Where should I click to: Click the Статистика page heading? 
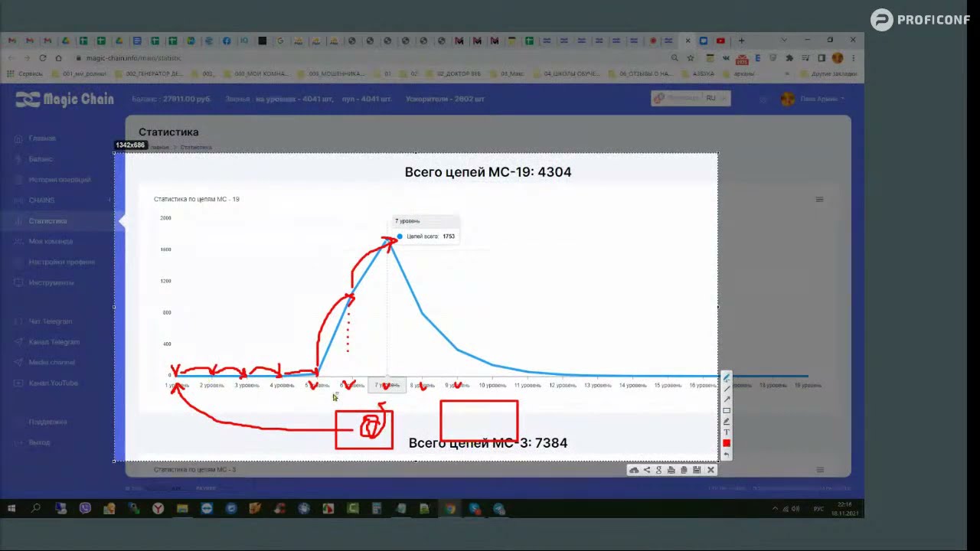(x=168, y=132)
